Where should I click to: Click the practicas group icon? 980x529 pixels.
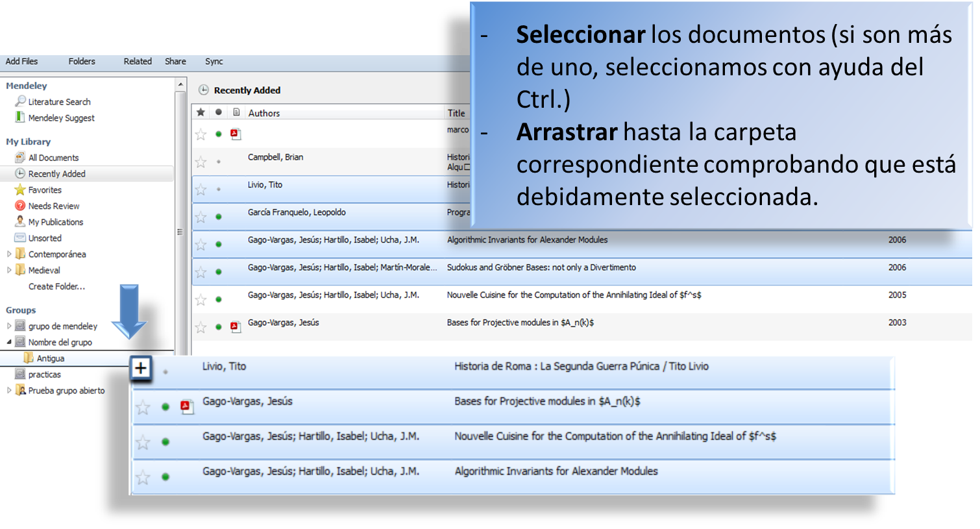21,374
